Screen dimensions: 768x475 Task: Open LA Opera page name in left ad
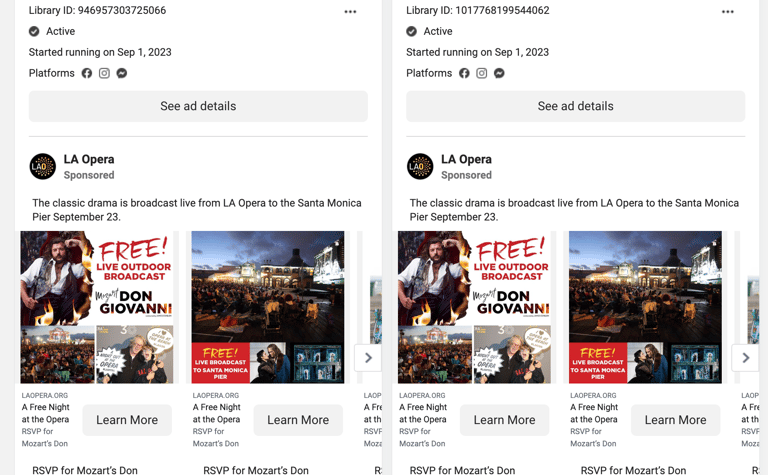click(x=89, y=160)
